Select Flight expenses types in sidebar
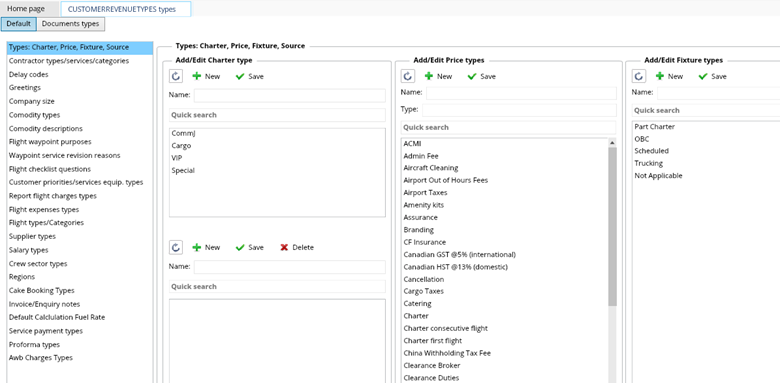780x383 pixels. pos(44,209)
